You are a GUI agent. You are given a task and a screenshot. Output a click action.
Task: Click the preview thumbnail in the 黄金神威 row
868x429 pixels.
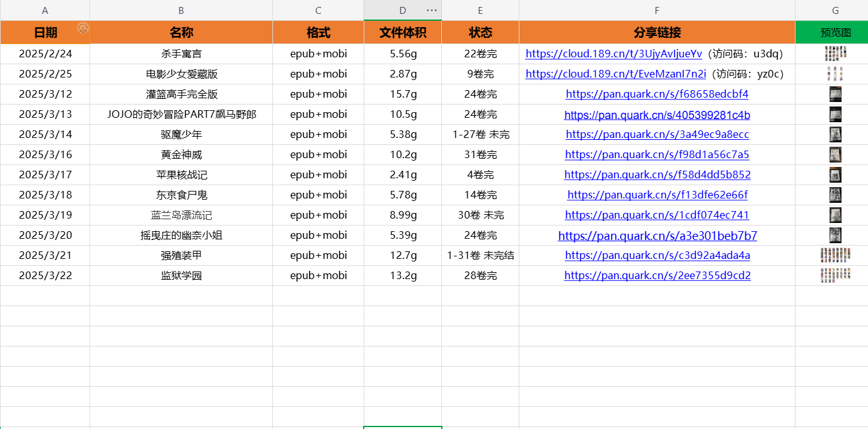(x=835, y=155)
